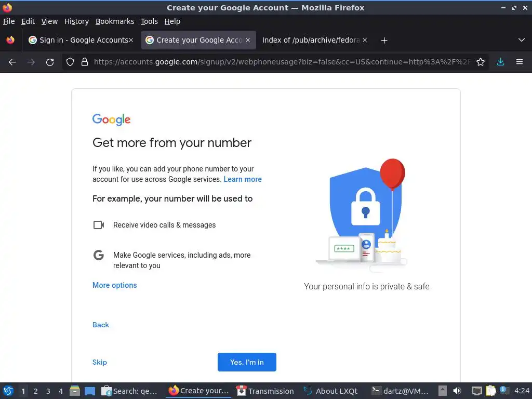
Task: Close the Sign in - Google Accounts tab
Action: (x=130, y=40)
